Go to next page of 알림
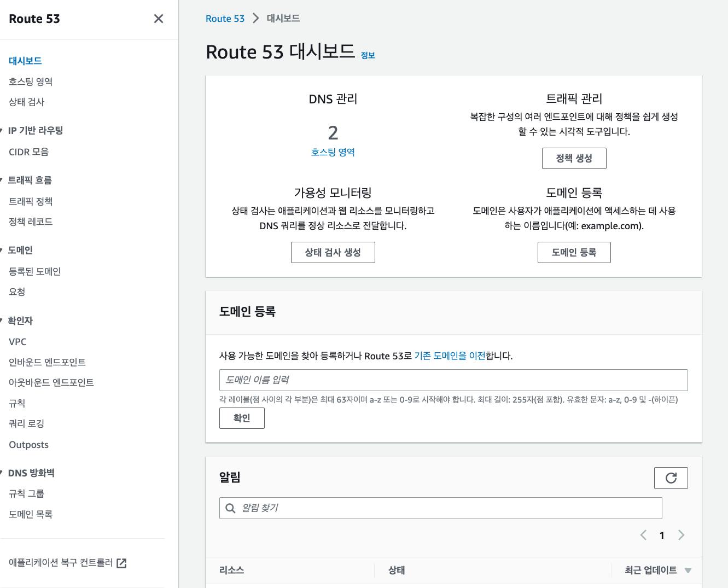The height and width of the screenshot is (588, 728). (681, 535)
